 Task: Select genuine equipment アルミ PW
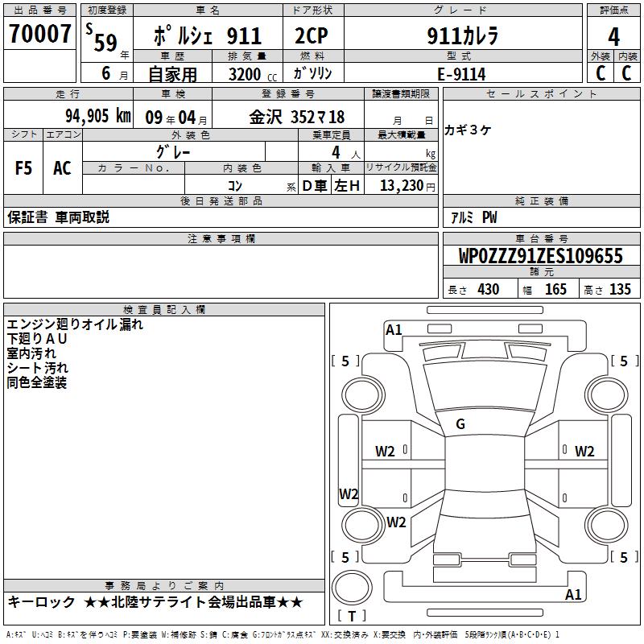[473, 217]
